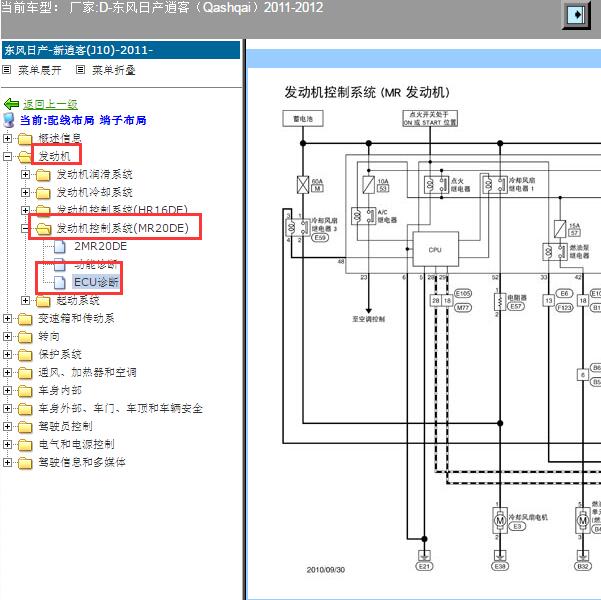Viewport: 601px width, 600px height.
Task: Click the page icon next to ECU诊断
Action: coord(60,283)
